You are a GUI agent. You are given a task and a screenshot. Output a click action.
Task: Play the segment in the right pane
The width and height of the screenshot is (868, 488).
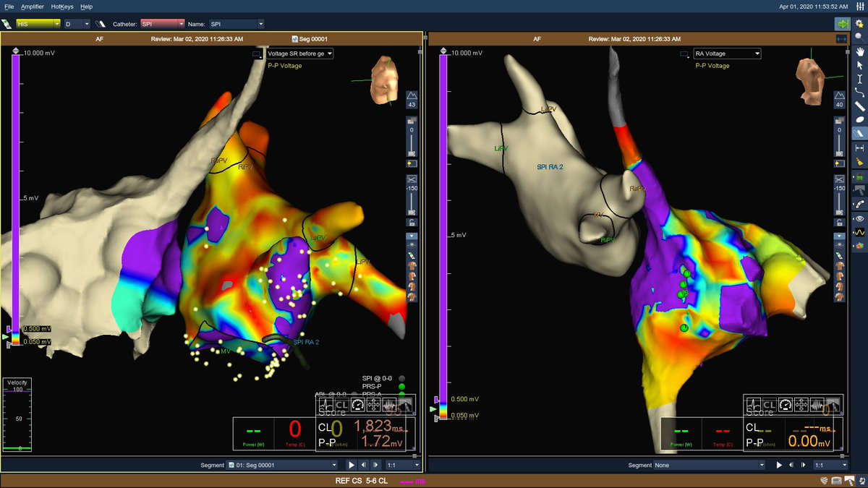point(780,465)
